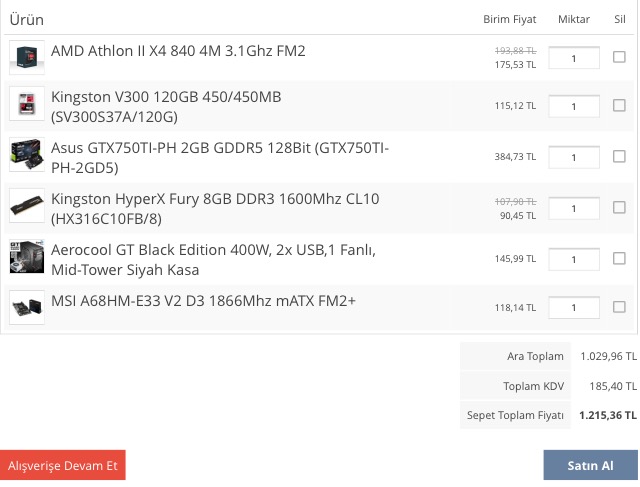The width and height of the screenshot is (640, 487).
Task: Tick the delete checkbox for Asus GTX750TI
Action: [619, 157]
